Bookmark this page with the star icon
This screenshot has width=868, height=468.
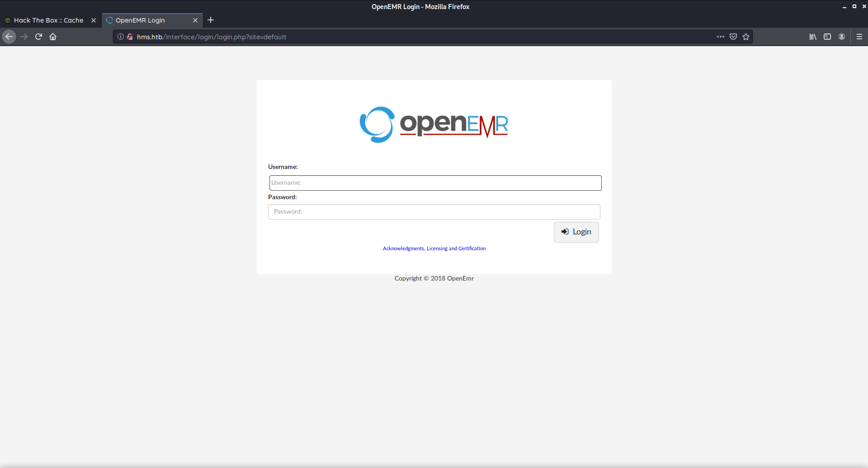[x=746, y=37]
